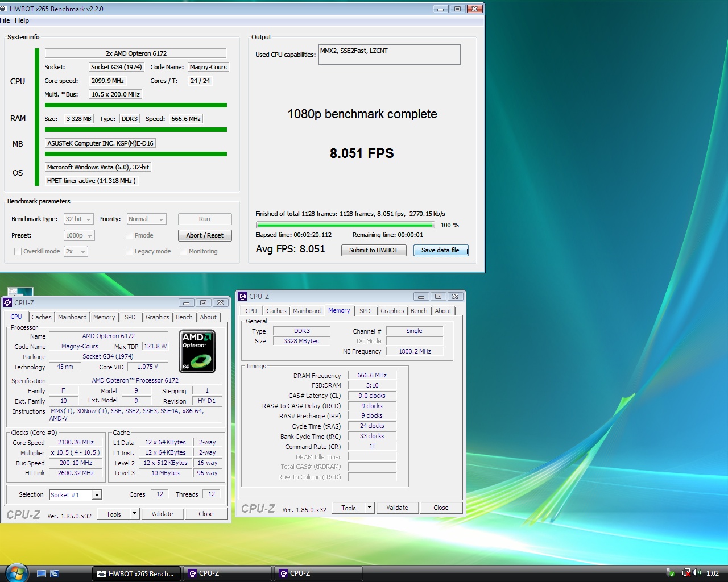Image resolution: width=728 pixels, height=582 pixels.
Task: Click the AMD Opteron logo in CPU-Z
Action: pos(197,351)
